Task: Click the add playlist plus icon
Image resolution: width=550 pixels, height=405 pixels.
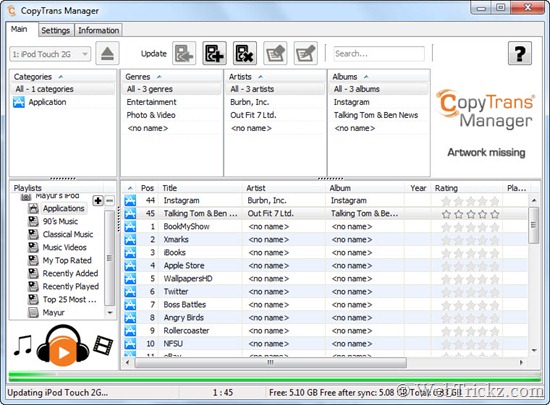Action: click(x=98, y=201)
